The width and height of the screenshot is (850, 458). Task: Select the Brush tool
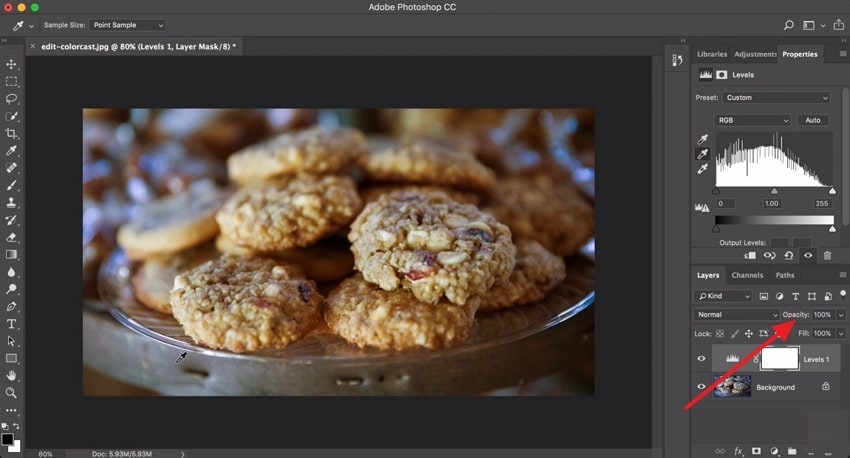[11, 185]
